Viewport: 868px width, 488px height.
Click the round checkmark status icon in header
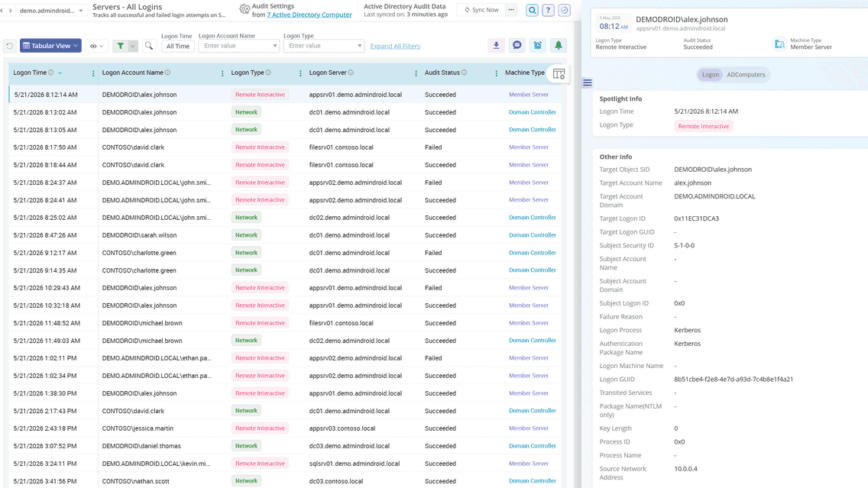(x=564, y=10)
